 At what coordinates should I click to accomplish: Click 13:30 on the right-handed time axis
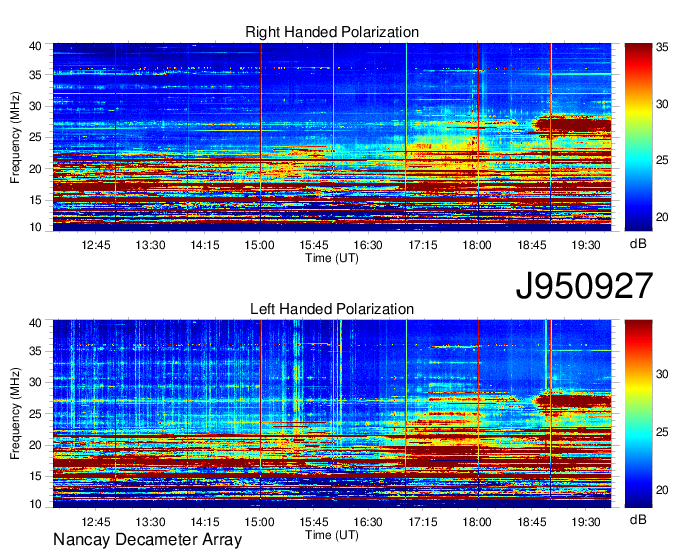(x=150, y=245)
